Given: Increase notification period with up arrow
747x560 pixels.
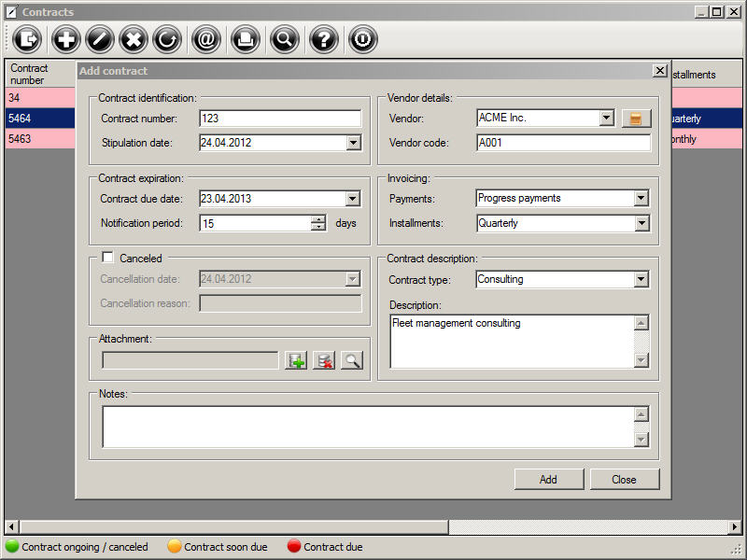Looking at the screenshot, I should pos(318,219).
